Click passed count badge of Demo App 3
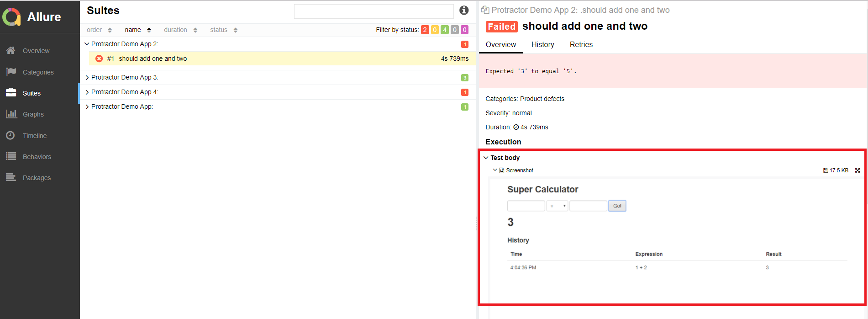 465,78
